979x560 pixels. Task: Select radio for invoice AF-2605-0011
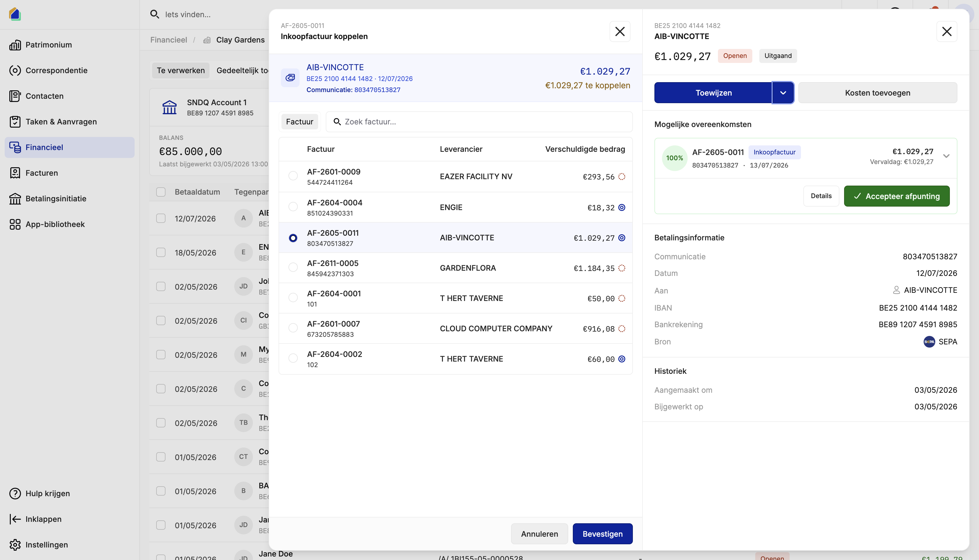[293, 238]
